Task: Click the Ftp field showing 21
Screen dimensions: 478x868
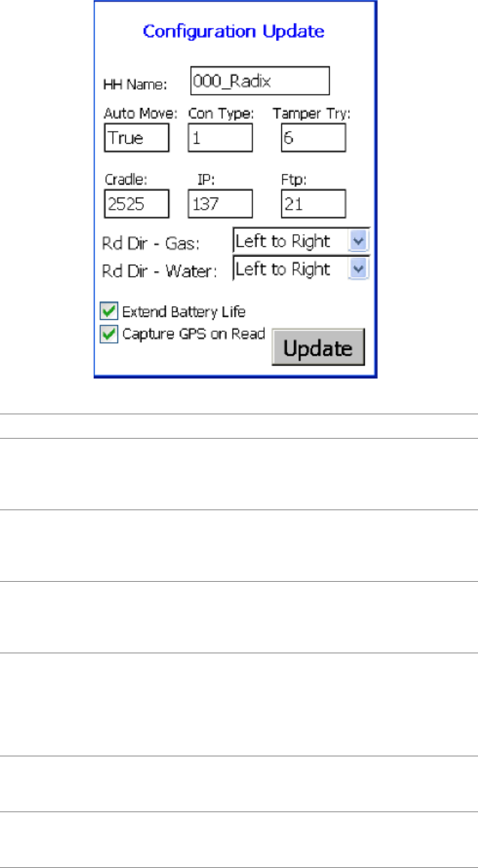Action: tap(313, 203)
